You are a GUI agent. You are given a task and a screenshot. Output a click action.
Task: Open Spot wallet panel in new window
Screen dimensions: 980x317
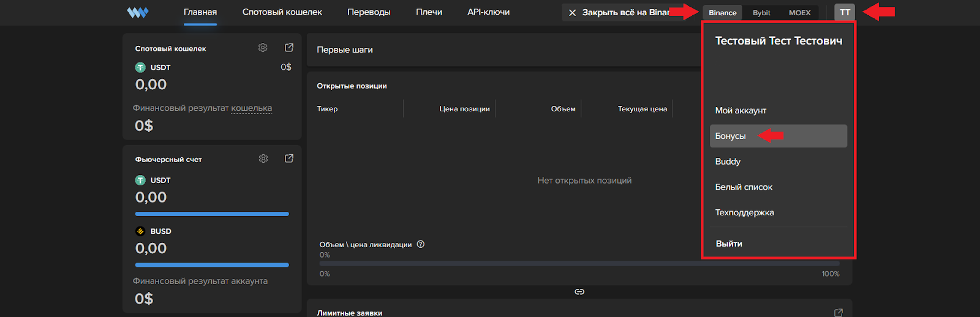(x=289, y=48)
